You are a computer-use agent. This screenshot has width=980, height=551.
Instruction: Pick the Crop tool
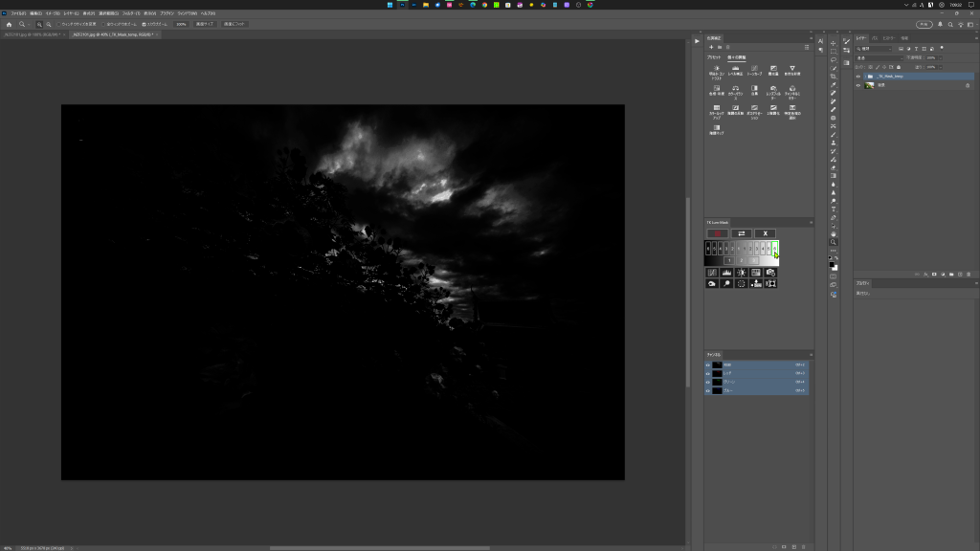(x=834, y=77)
